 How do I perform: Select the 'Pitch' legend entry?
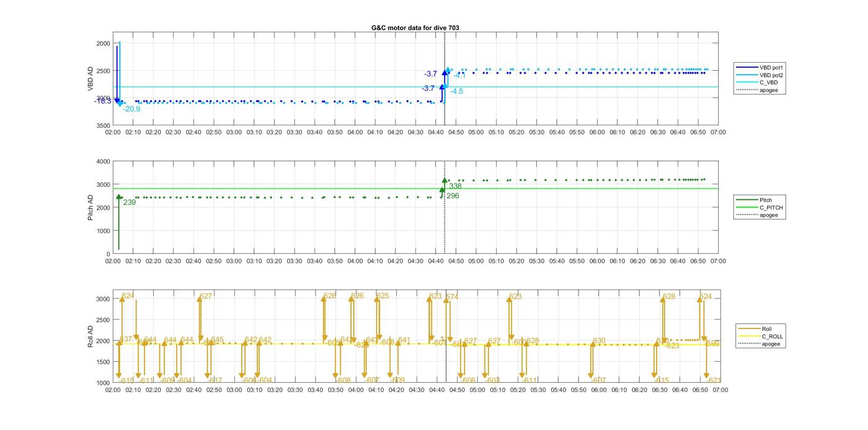tap(766, 200)
